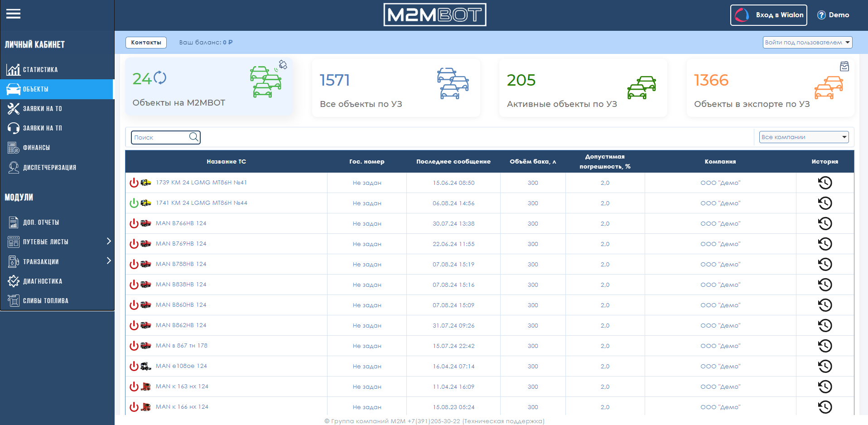Open the hamburger menu icon
Viewport: 868px width, 425px height.
pos(13,14)
